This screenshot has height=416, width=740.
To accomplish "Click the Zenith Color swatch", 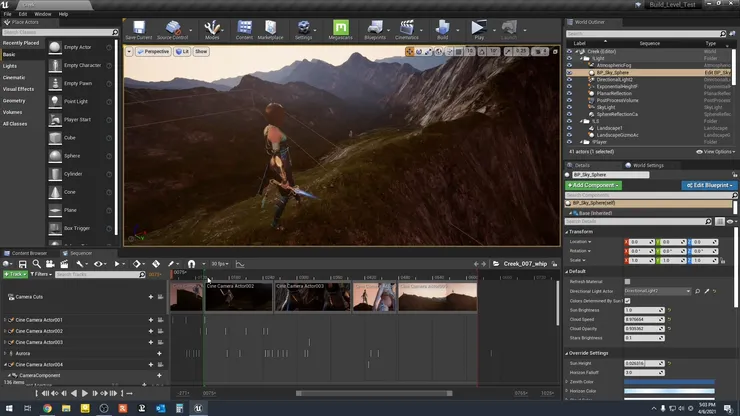I will [669, 382].
